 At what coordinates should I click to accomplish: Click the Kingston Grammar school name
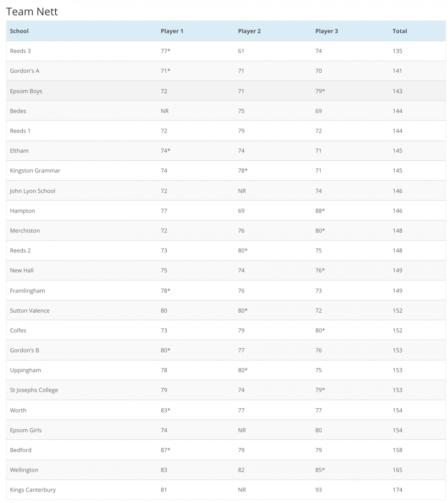[x=35, y=170]
